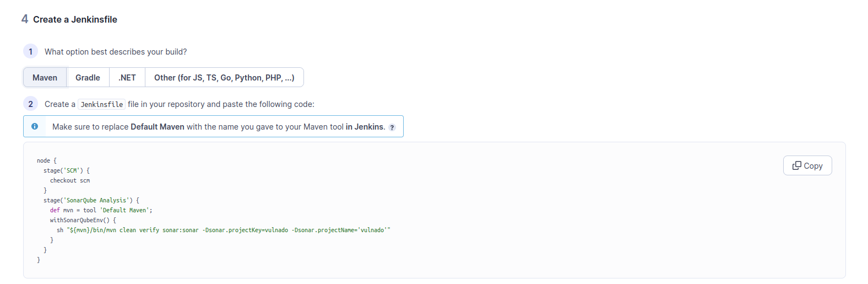Click the step 1 number badge
The width and height of the screenshot is (868, 284).
point(30,51)
